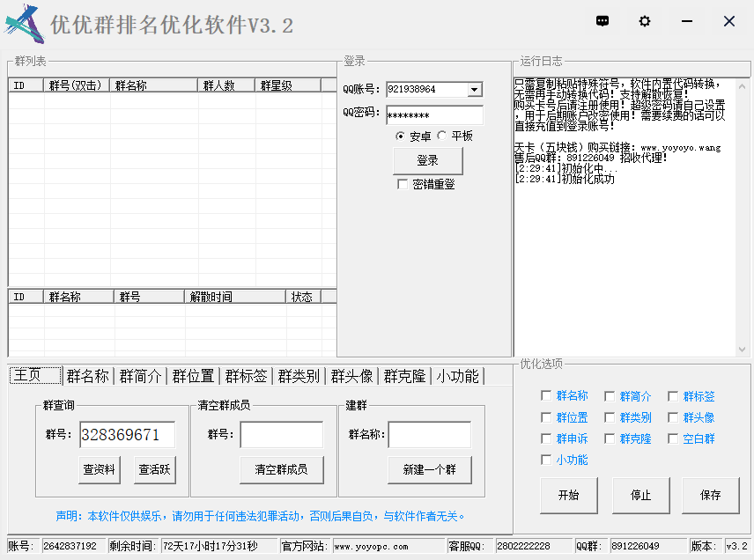Select the 安卓 radio button
The image size is (754, 560).
pos(401,136)
